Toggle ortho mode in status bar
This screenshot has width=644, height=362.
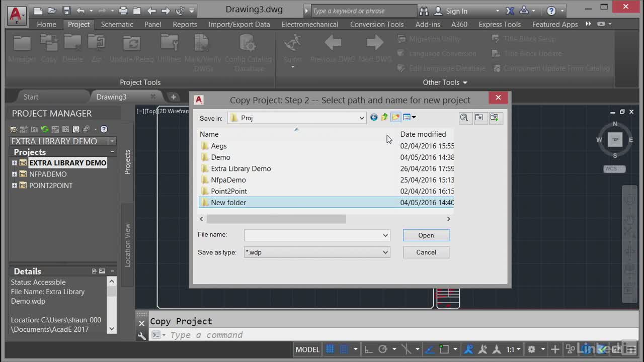click(368, 349)
